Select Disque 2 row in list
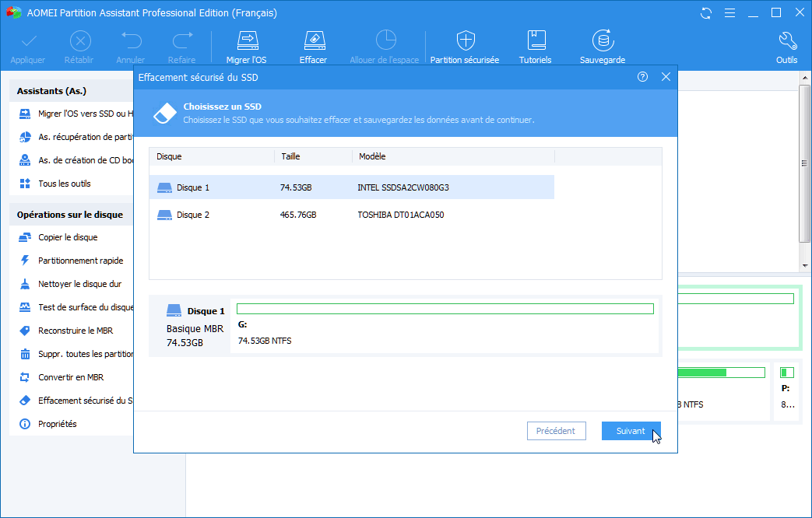 352,215
